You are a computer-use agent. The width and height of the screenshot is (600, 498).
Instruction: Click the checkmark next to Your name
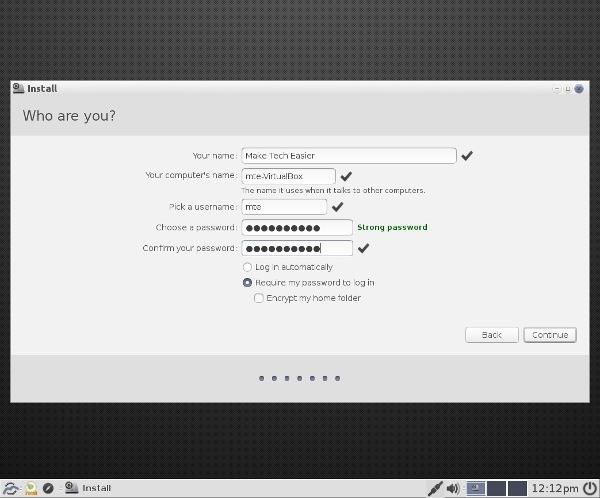point(467,155)
